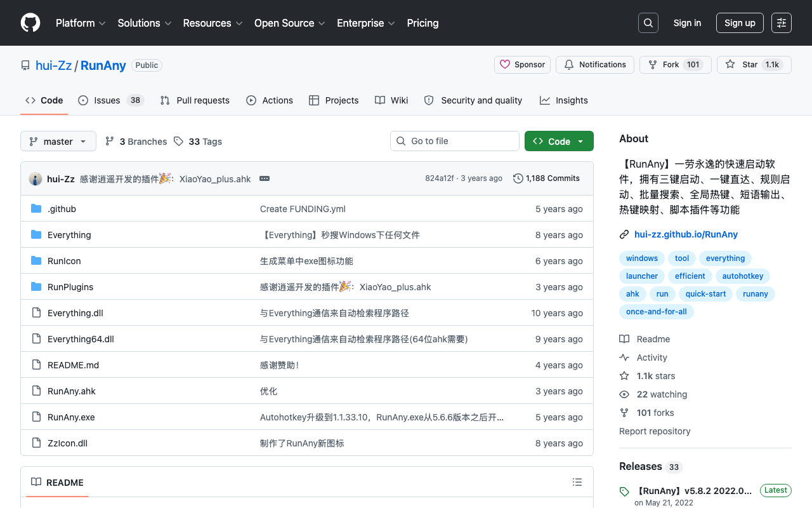The height and width of the screenshot is (508, 812).
Task: Open the search magnifier button
Action: pyautogui.click(x=648, y=23)
